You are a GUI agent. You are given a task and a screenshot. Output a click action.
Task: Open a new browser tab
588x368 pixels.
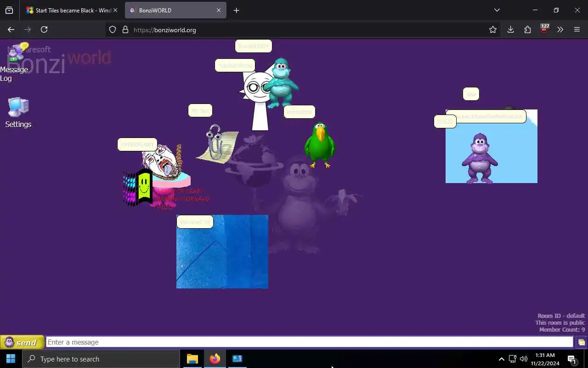(x=236, y=10)
